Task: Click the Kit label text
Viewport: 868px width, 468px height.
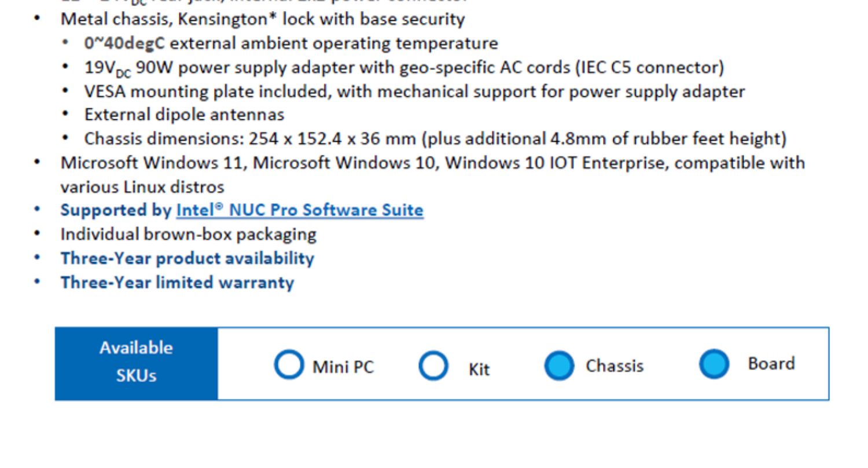Action: coord(479,370)
